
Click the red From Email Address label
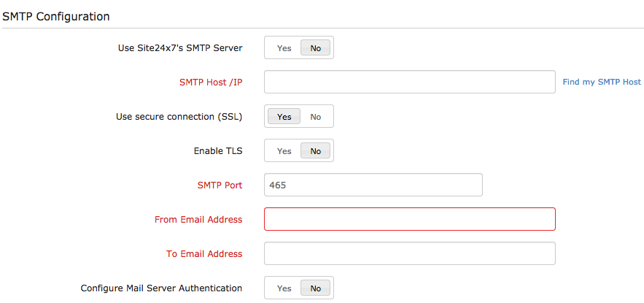click(x=198, y=220)
